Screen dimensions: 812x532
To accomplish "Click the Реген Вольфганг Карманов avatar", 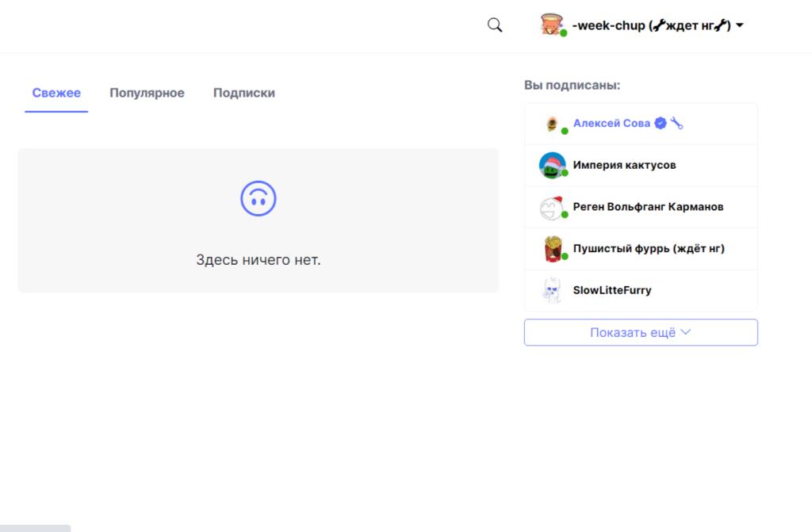I will tap(552, 207).
